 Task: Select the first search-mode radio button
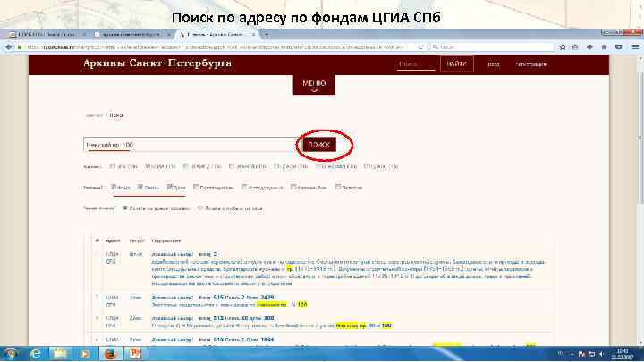(125, 208)
